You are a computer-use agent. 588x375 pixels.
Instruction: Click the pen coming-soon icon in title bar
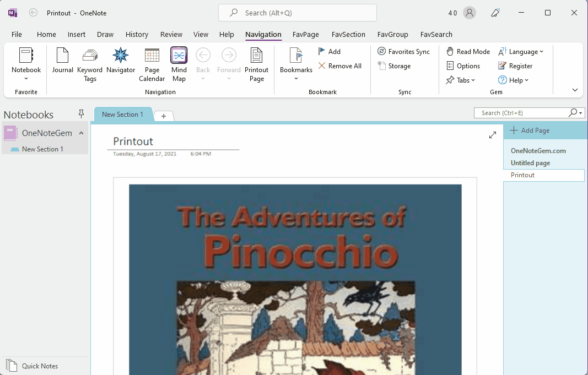(x=495, y=13)
